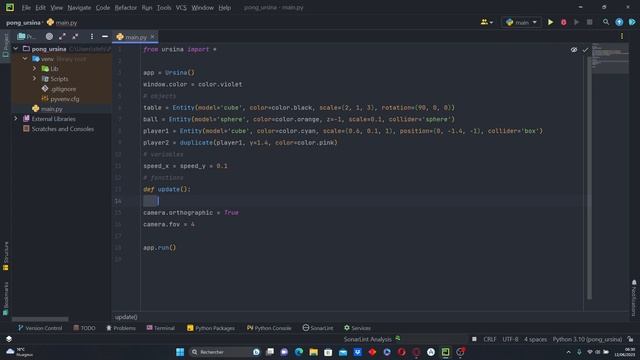Open the Navigate menu
The image size is (640, 360).
click(x=79, y=8)
